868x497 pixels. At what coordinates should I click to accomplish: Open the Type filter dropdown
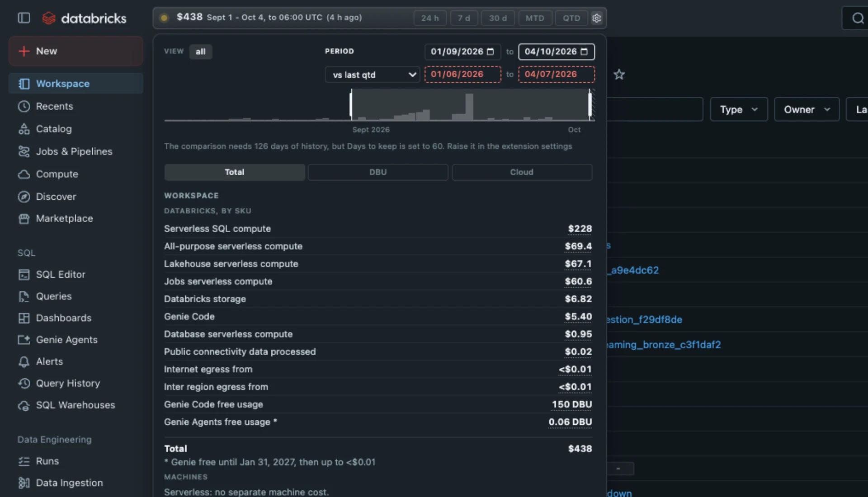[739, 109]
